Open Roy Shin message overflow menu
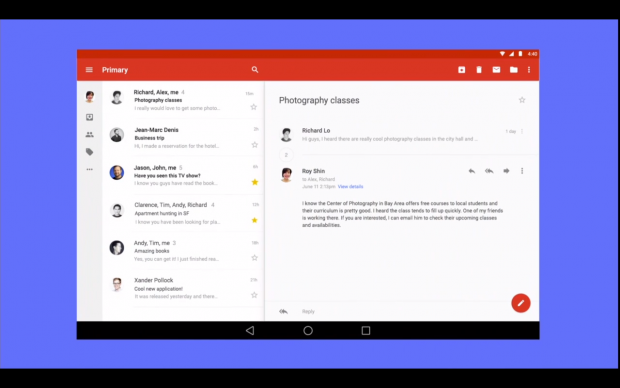This screenshot has width=620, height=388. (522, 171)
